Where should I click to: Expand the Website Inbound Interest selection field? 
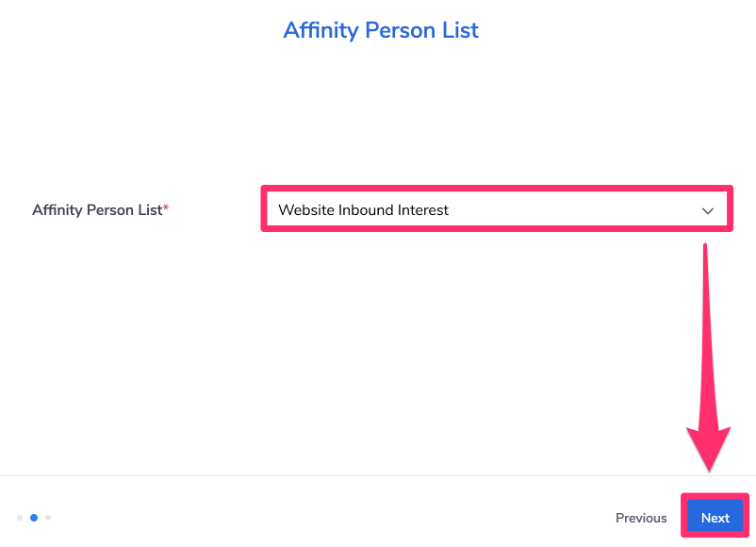point(497,210)
